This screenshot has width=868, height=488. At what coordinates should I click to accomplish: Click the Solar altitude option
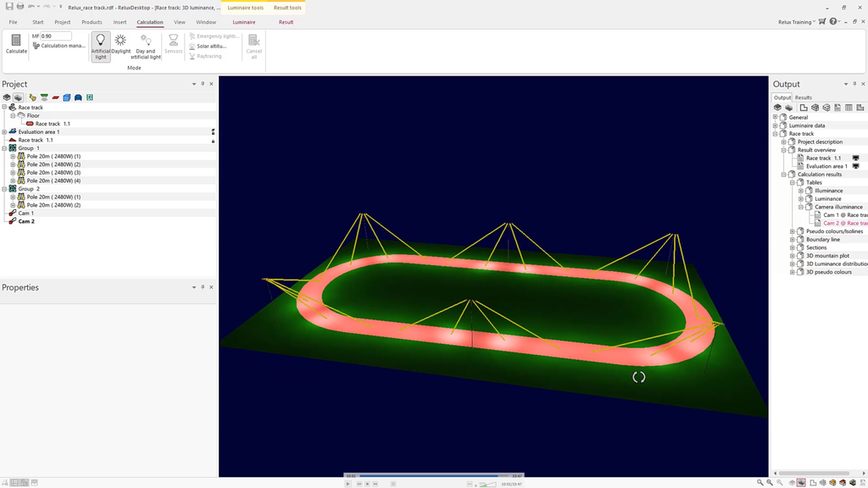(208, 47)
